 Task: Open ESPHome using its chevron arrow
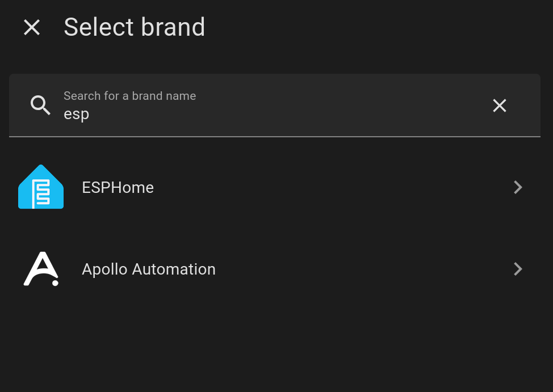click(517, 187)
